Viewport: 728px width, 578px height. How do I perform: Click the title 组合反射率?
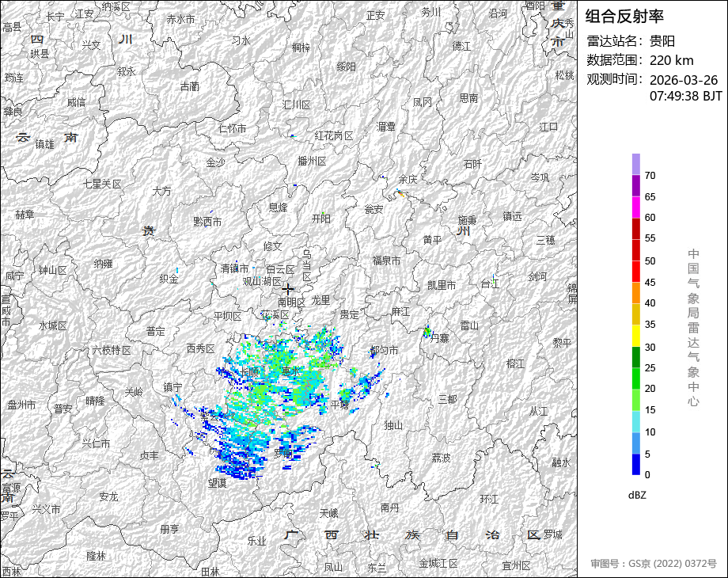(x=624, y=17)
